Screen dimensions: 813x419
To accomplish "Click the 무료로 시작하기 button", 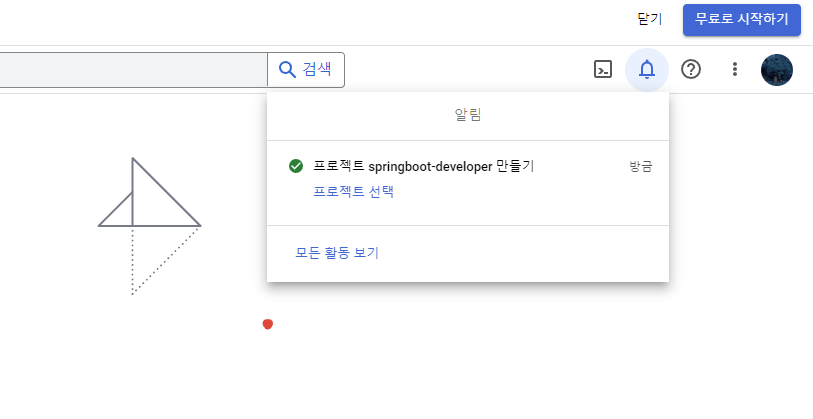I will point(741,20).
